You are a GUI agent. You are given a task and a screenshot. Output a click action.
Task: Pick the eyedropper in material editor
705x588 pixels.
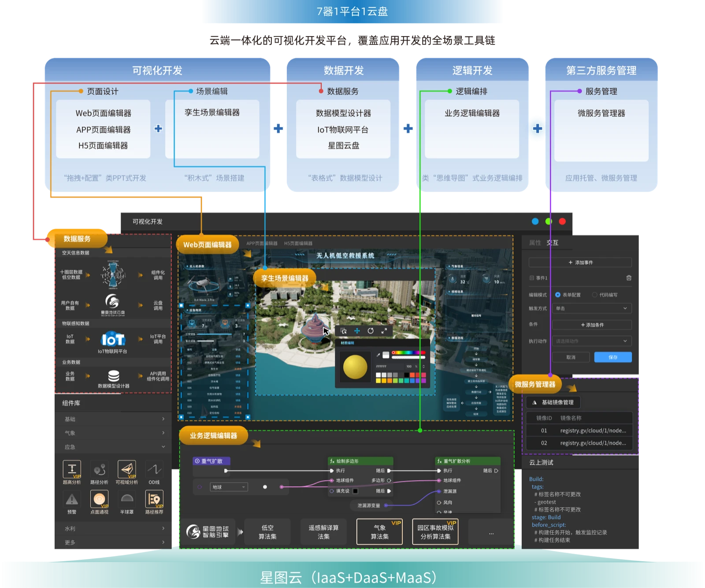[378, 355]
